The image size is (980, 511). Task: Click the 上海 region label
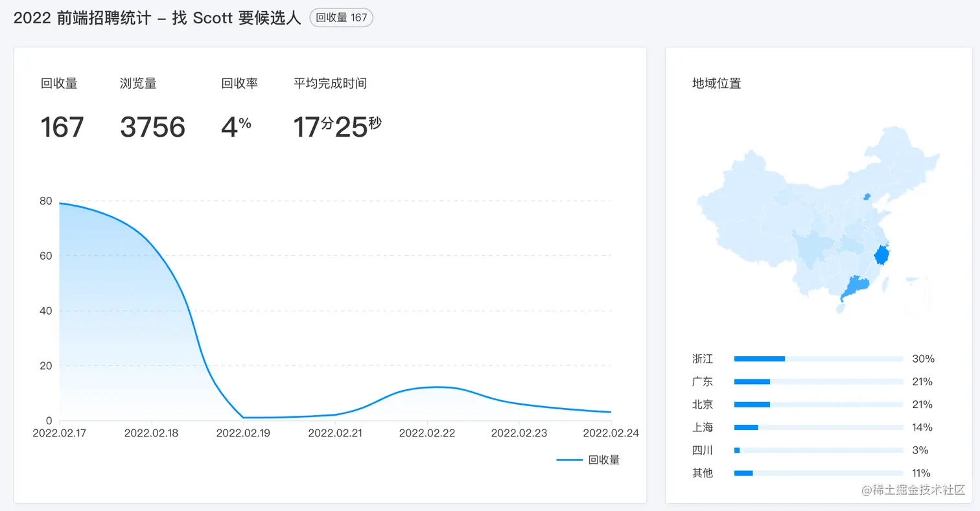[x=703, y=427]
